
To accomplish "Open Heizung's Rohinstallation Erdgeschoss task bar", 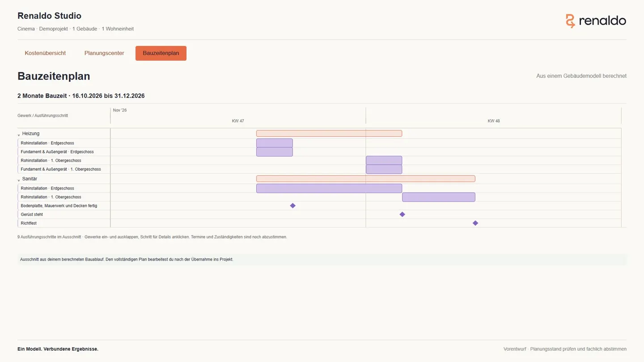I will point(275,143).
